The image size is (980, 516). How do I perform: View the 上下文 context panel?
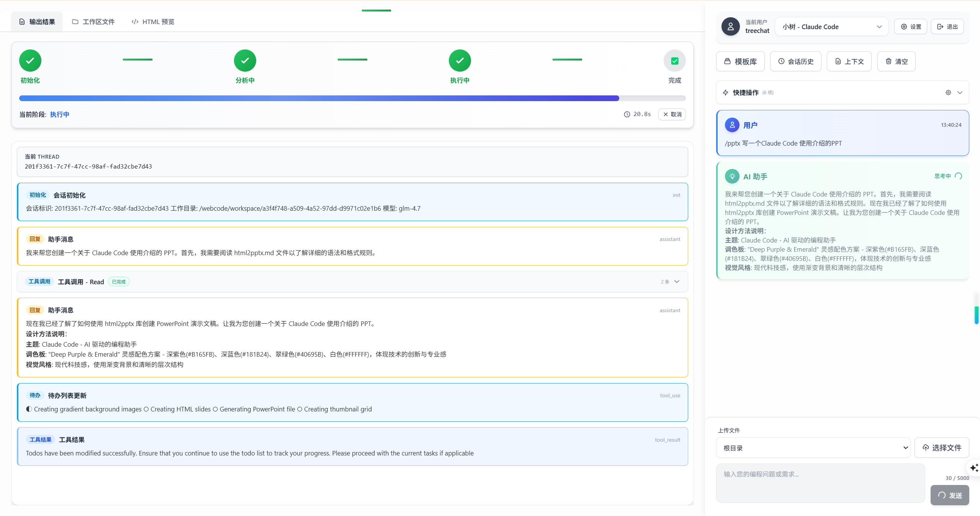[849, 61]
